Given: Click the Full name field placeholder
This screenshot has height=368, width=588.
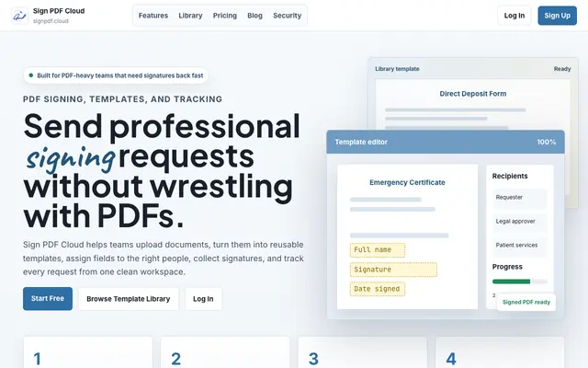Looking at the screenshot, I should click(378, 250).
